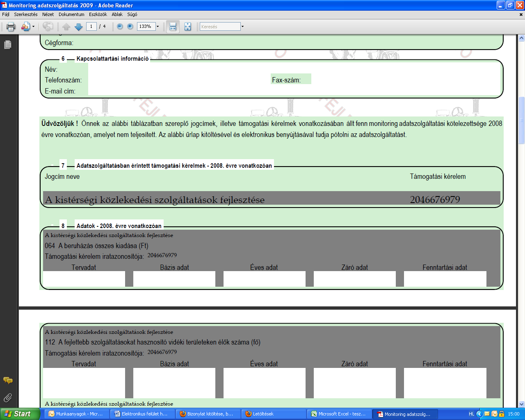The width and height of the screenshot is (525, 420).
Task: Click Fenntartási adat field for item 064
Action: [x=445, y=279]
